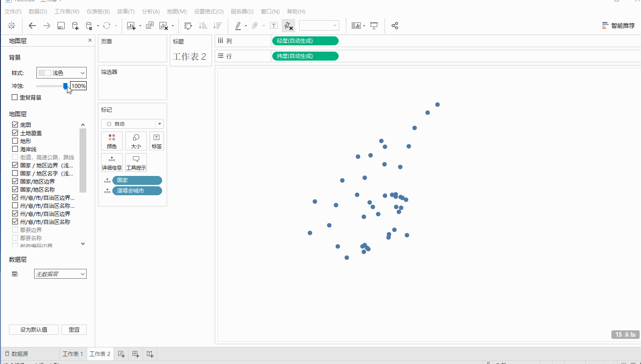The height and width of the screenshot is (364, 641).
Task: Undo with the back arrow icon
Action: pyautogui.click(x=32, y=26)
